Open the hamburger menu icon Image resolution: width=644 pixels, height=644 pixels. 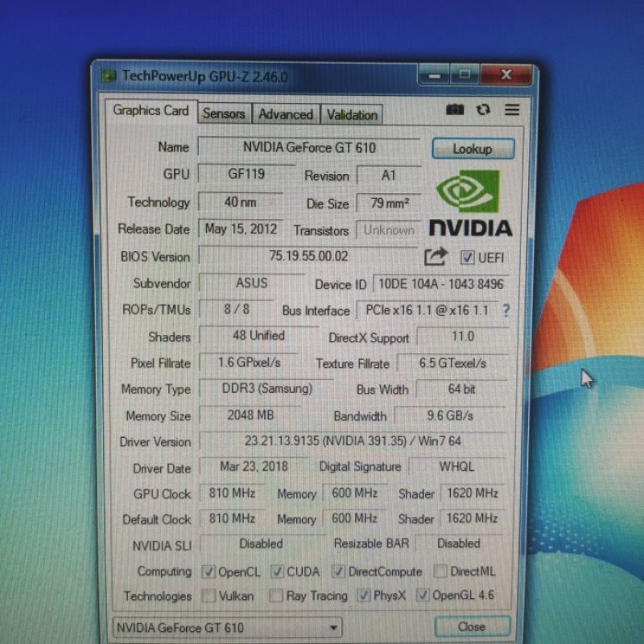[512, 109]
